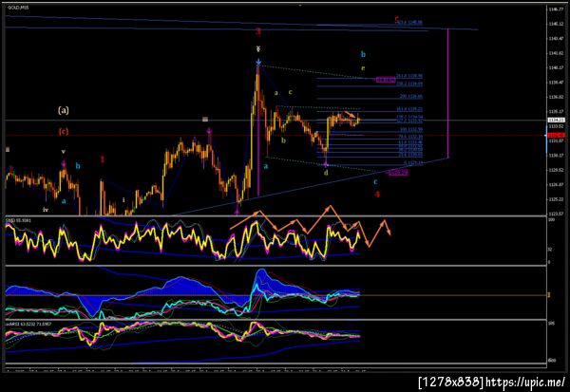Image resolution: width=570 pixels, height=392 pixels.
Task: Click the gray square marker at left edge
Action: click(8, 149)
